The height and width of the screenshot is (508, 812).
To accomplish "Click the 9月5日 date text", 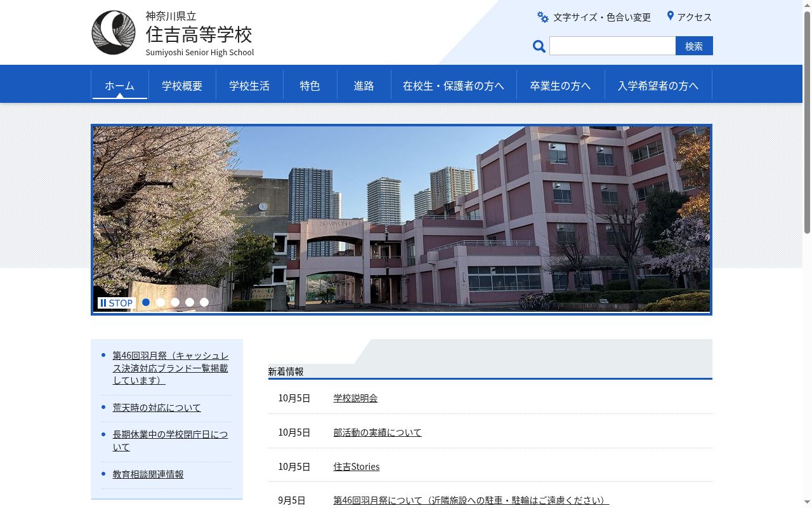I will tap(292, 500).
